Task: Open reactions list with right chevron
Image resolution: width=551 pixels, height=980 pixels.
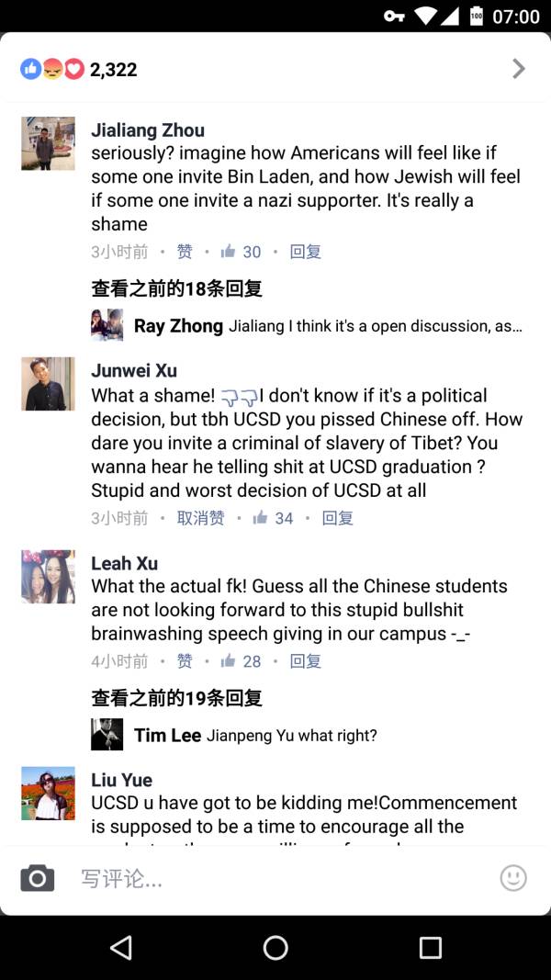Action: coord(519,69)
